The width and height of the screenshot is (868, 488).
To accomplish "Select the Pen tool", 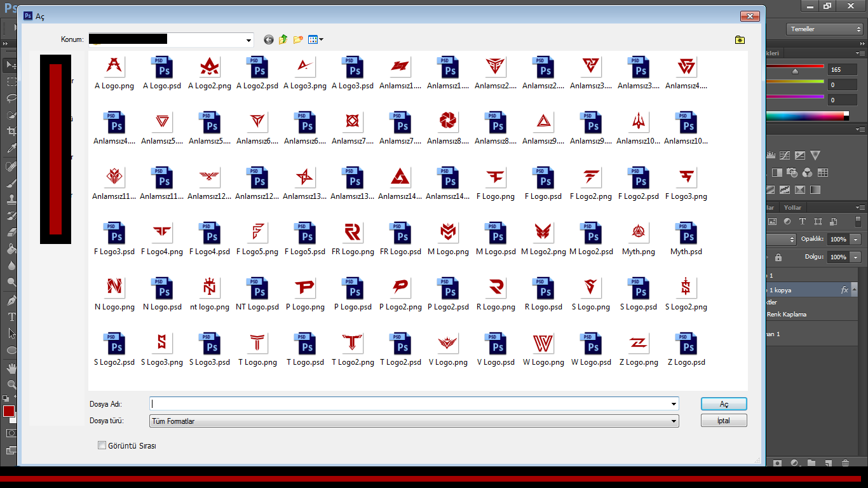I will [11, 301].
